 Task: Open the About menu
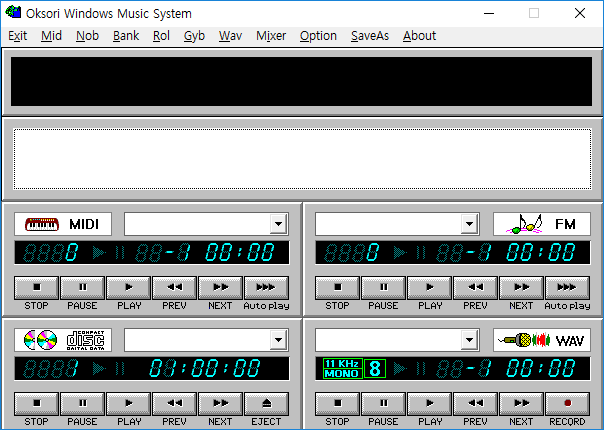[419, 36]
